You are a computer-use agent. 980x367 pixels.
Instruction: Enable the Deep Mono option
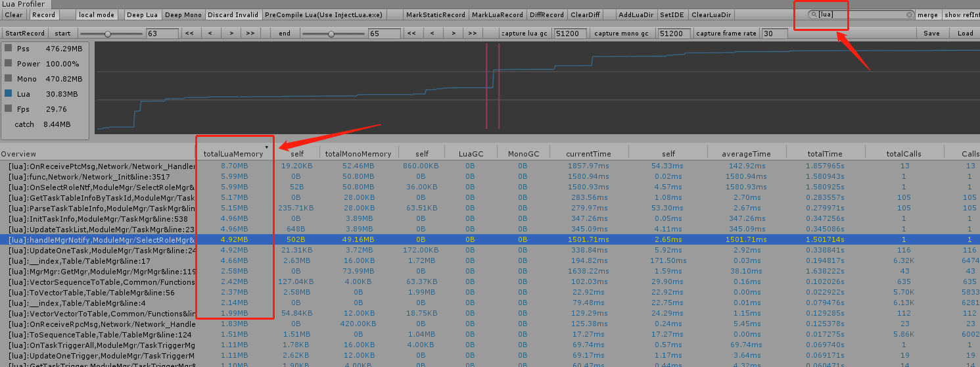coord(183,14)
